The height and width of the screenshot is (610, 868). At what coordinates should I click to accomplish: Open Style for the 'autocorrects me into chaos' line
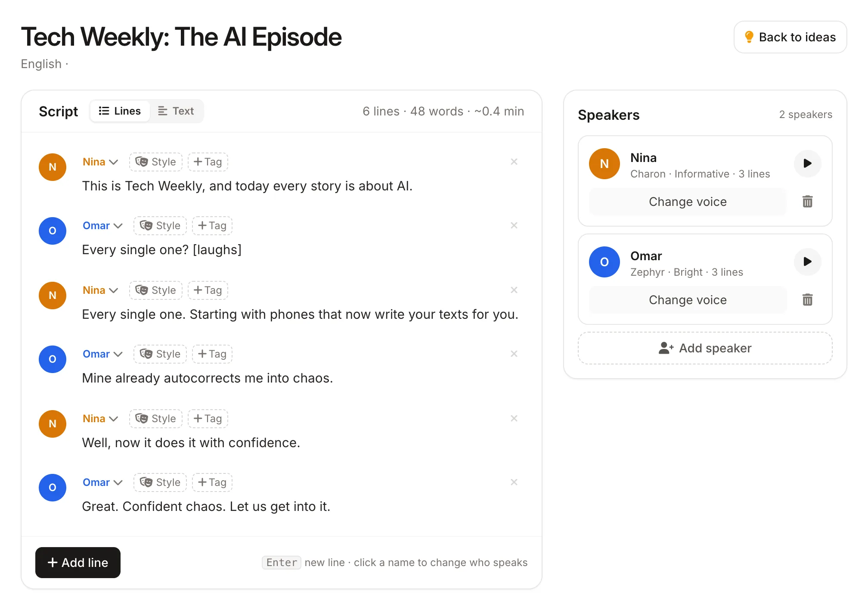pos(160,354)
